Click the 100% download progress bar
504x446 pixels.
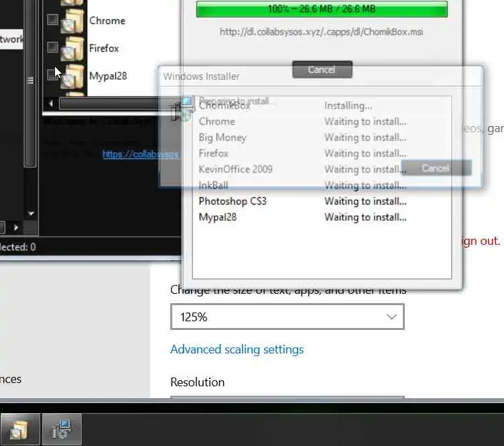(x=322, y=9)
